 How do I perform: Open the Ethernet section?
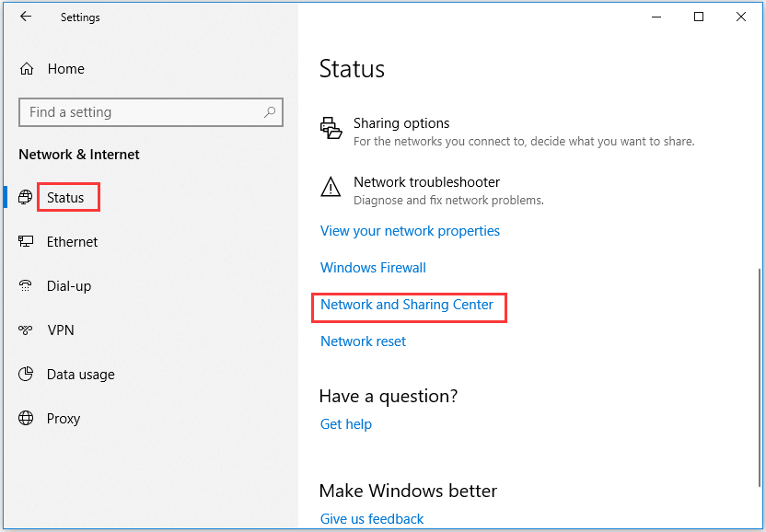[x=73, y=242]
